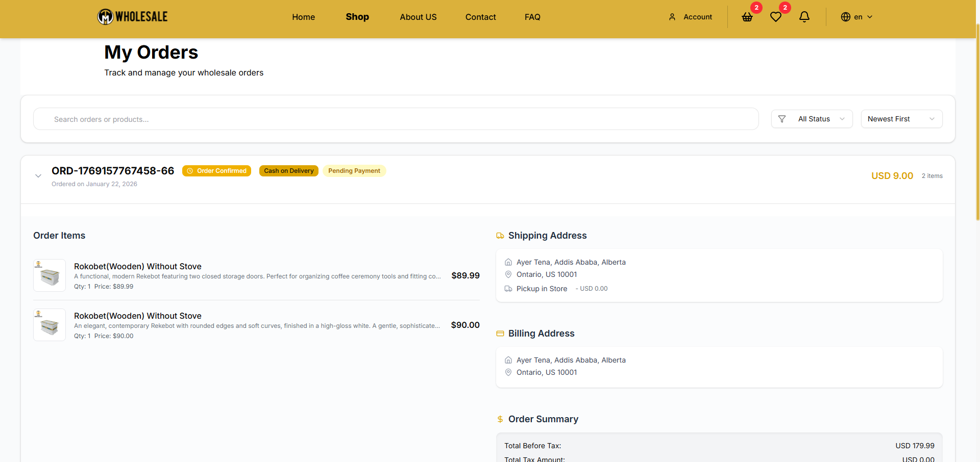Viewport: 980px width, 462px height.
Task: Click the Wholesale logo icon
Action: 106,17
